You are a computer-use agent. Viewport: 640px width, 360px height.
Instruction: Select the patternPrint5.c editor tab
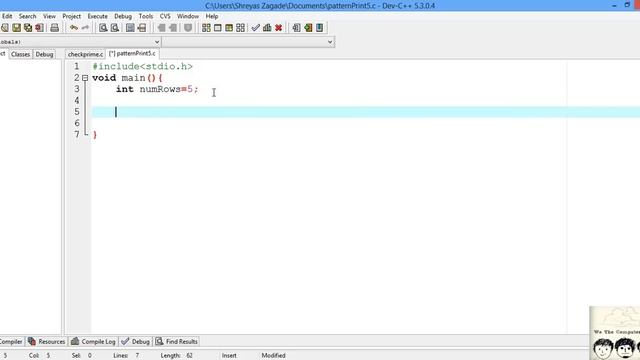[x=132, y=53]
